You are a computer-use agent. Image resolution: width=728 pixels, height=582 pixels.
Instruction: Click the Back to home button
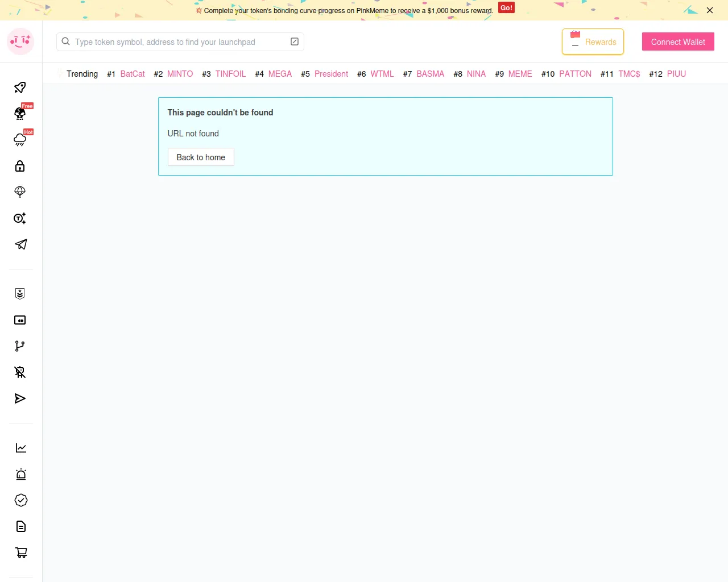[201, 157]
